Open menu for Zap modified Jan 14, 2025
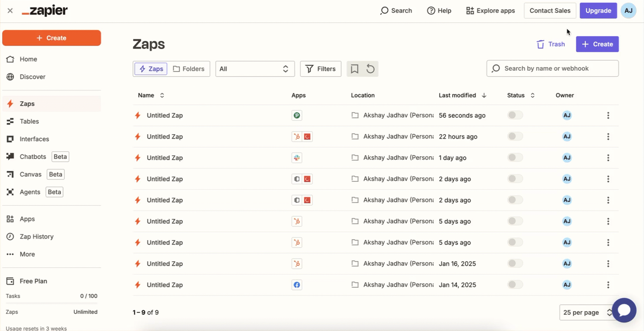This screenshot has height=331, width=644. point(608,285)
